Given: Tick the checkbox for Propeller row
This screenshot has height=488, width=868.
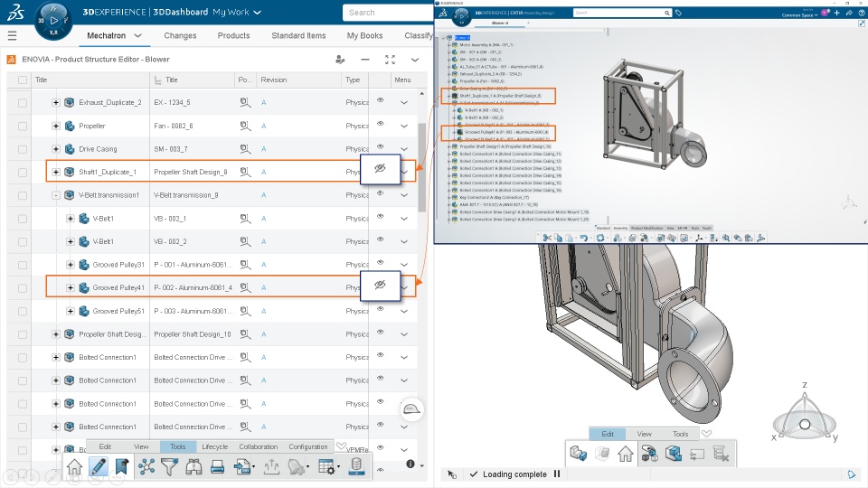Looking at the screenshot, I should pos(22,127).
